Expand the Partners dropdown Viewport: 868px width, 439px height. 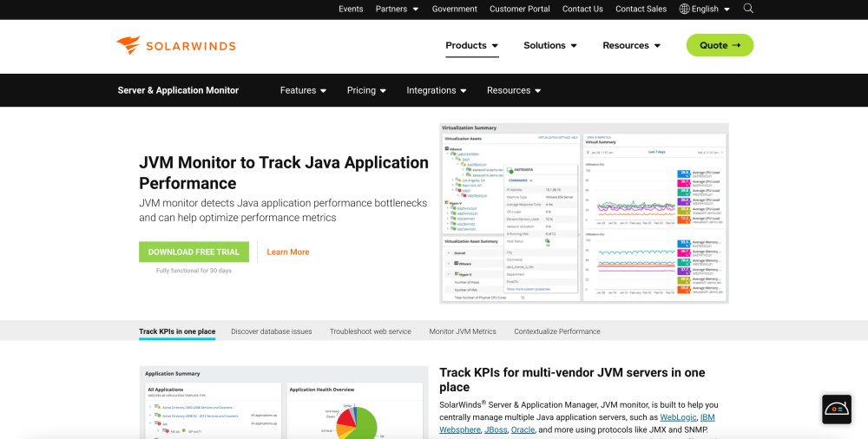[x=397, y=9]
